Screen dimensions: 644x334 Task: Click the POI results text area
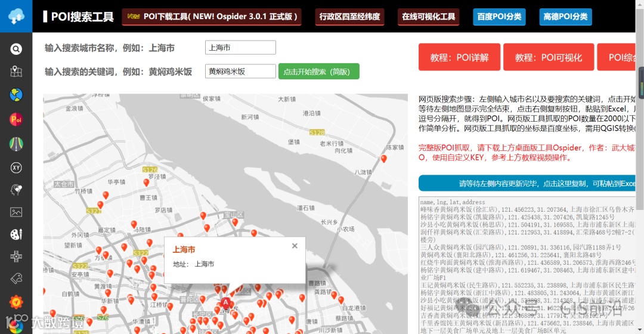[x=527, y=265]
